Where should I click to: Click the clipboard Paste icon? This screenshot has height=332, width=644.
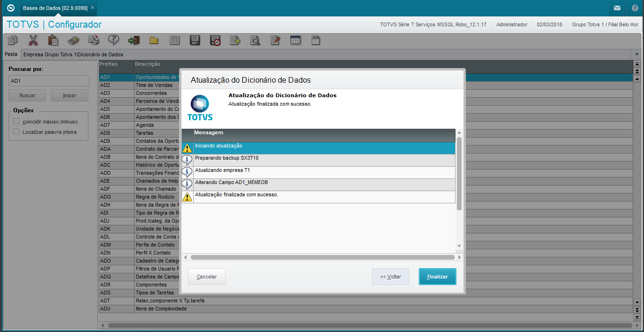53,40
